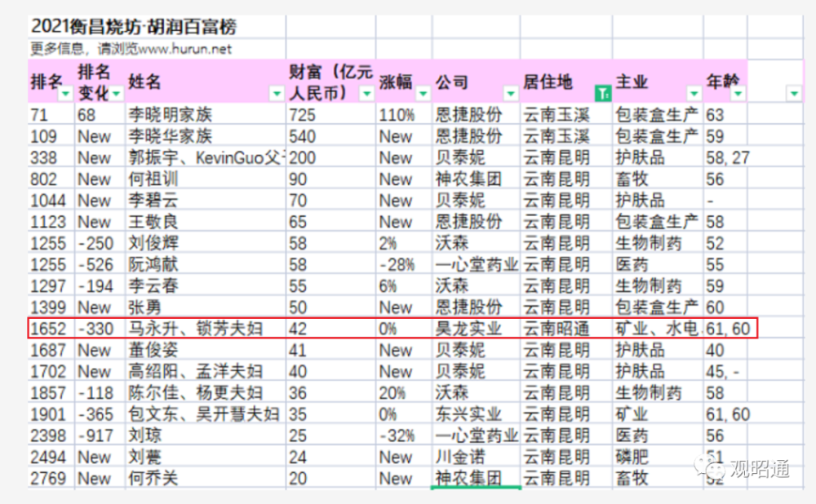Screen dimensions: 816x504
Task: Open the 涨幅 column filter dropdown
Action: [423, 94]
